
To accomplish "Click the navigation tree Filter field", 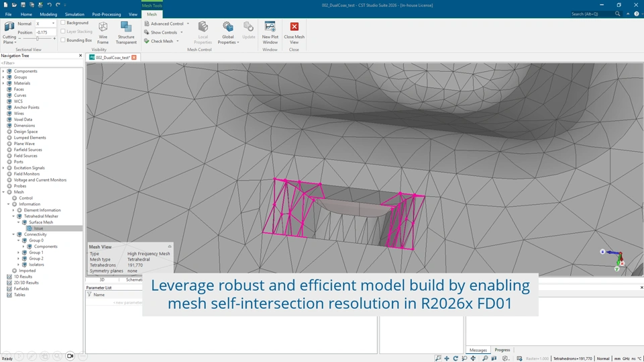I will pyautogui.click(x=40, y=63).
